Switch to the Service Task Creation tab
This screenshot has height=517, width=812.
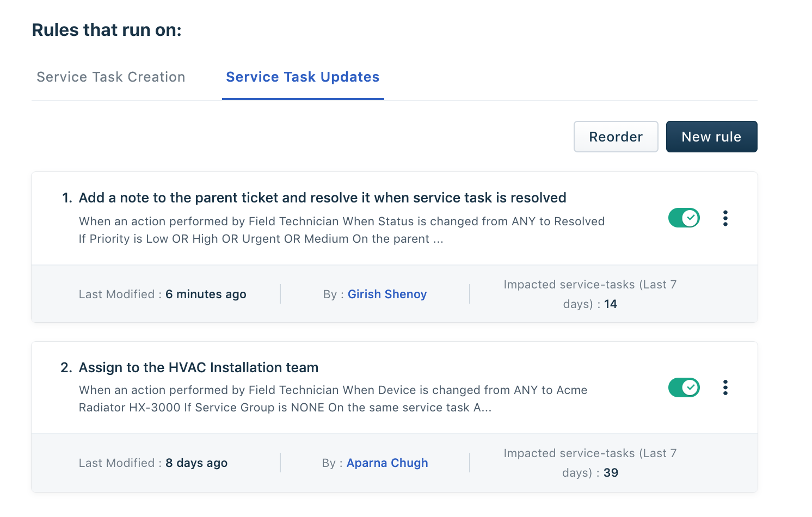point(111,77)
